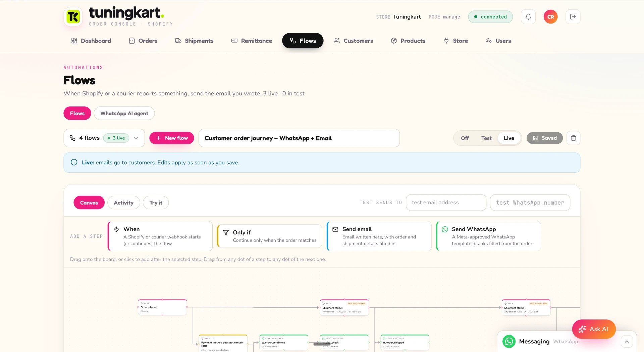Switch to WhatsApp AI agent tab
The image size is (644, 352).
[124, 113]
